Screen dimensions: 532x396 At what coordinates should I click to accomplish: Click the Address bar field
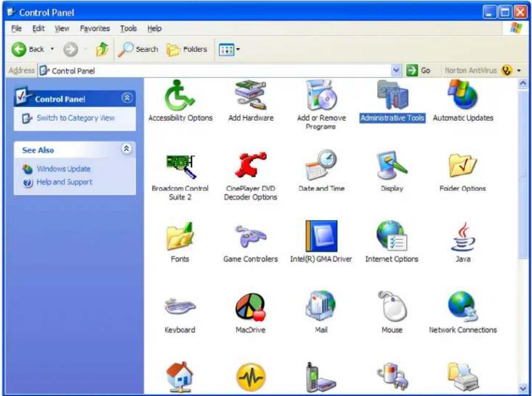click(x=220, y=70)
